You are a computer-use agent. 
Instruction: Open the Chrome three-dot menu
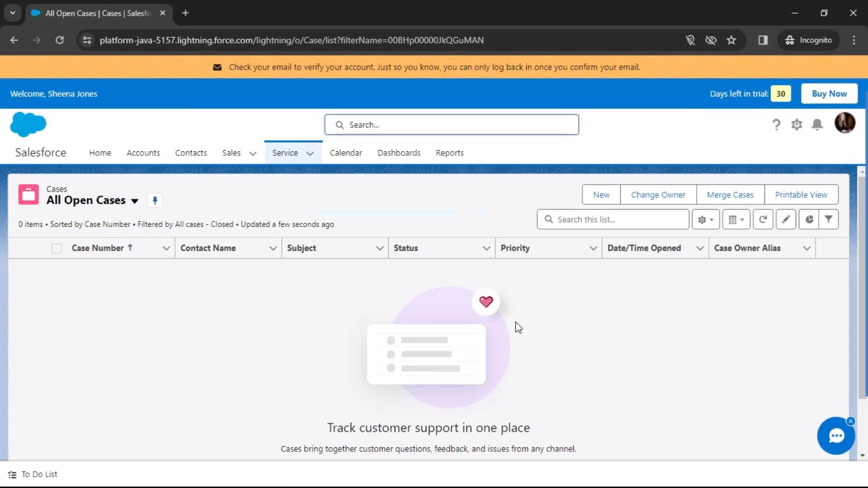[854, 40]
